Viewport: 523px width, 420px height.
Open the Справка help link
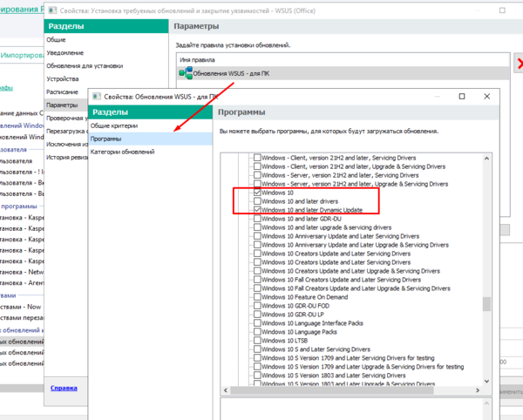(x=64, y=388)
